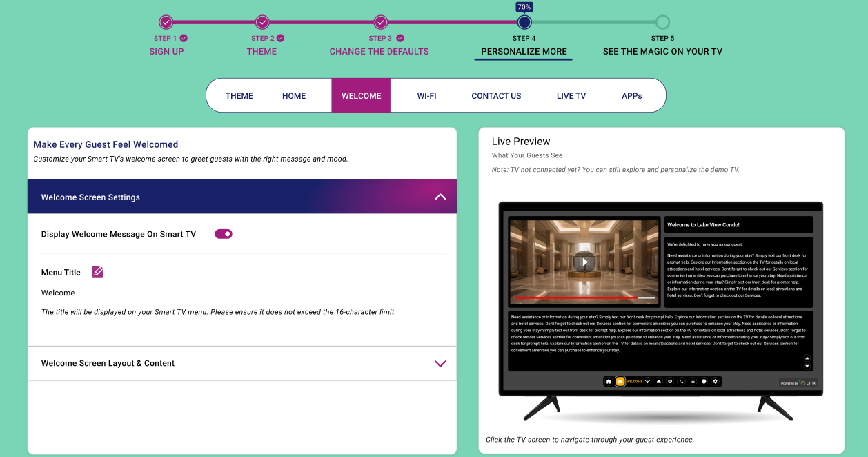Select the info icon in TV preview menu
The height and width of the screenshot is (457, 868).
[704, 381]
